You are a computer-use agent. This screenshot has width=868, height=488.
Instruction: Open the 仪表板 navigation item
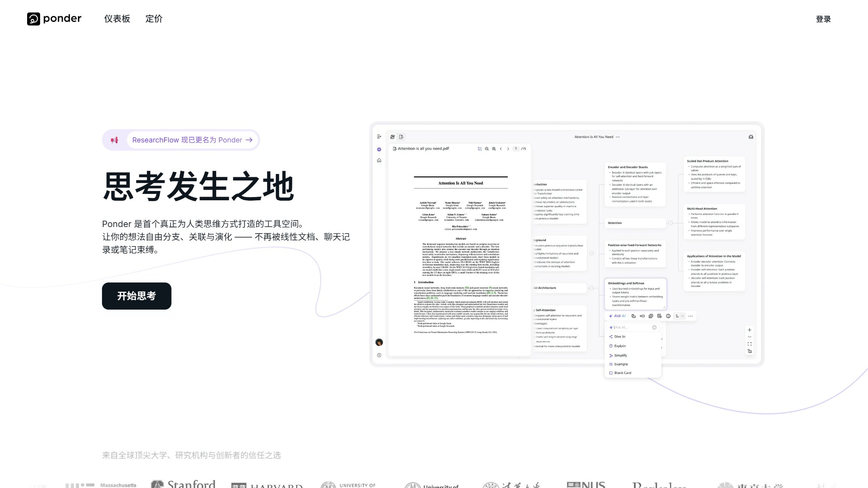point(117,19)
